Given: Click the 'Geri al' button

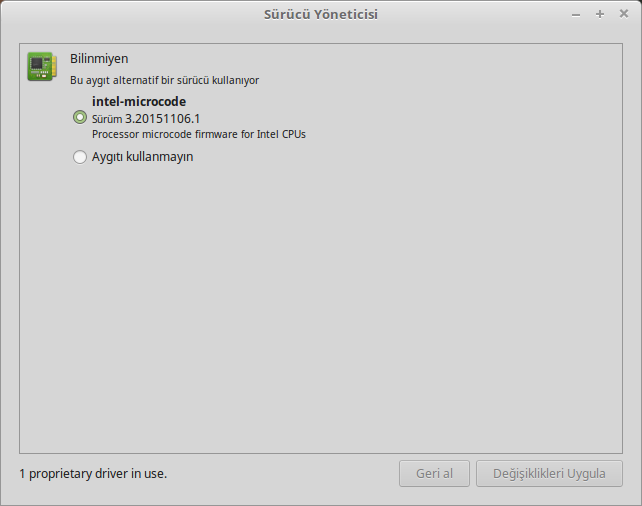Looking at the screenshot, I should (434, 474).
